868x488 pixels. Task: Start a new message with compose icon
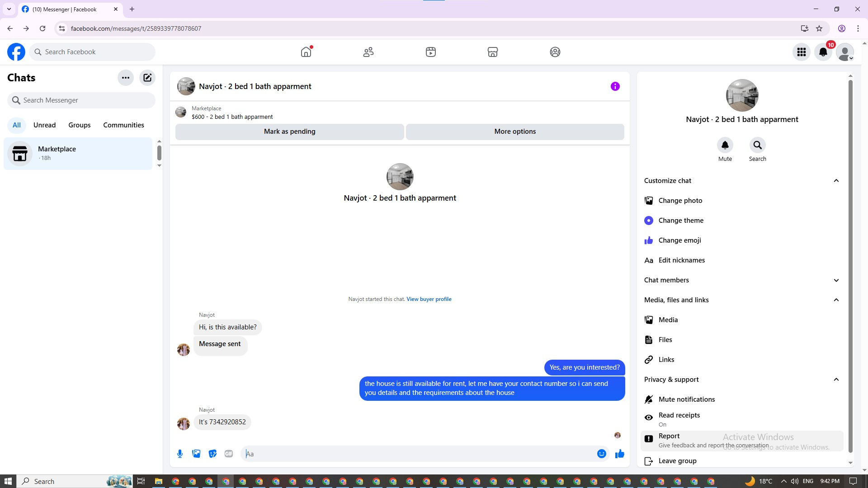[147, 78]
